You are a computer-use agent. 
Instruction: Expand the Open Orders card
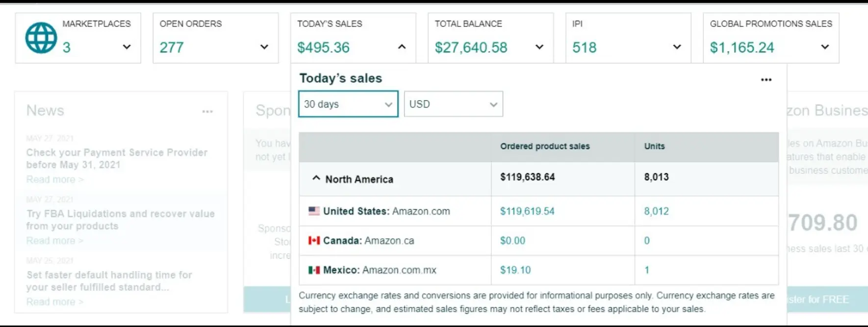264,47
